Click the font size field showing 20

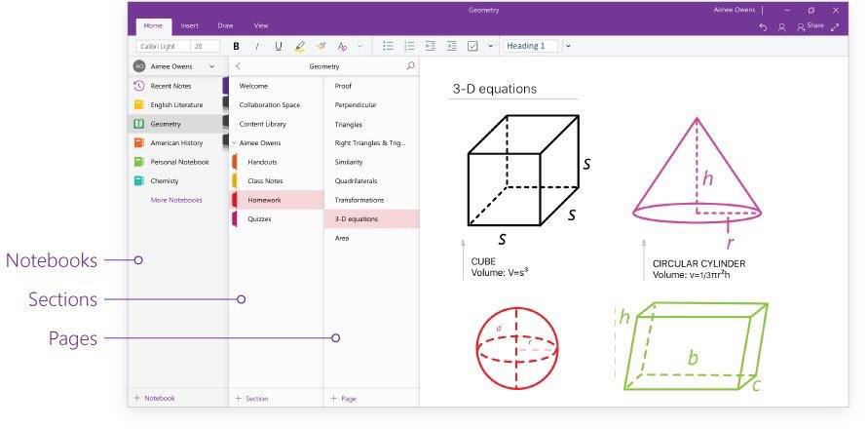coord(206,47)
